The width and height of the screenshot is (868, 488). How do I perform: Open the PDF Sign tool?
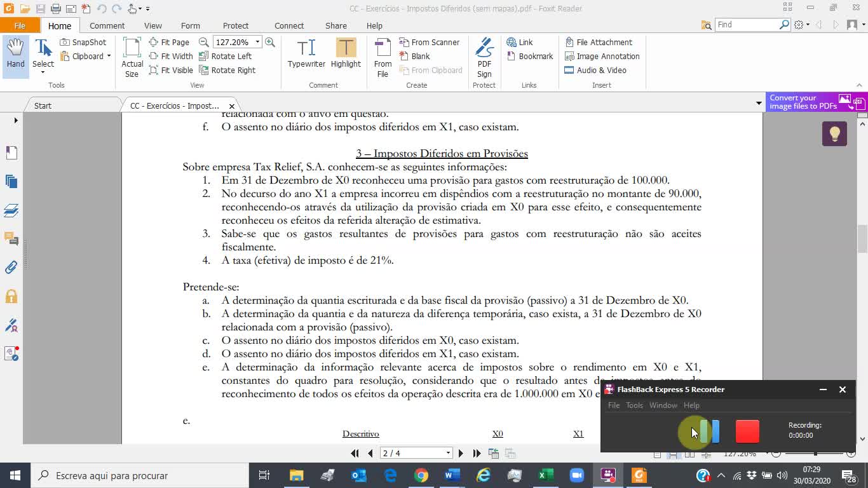[484, 57]
